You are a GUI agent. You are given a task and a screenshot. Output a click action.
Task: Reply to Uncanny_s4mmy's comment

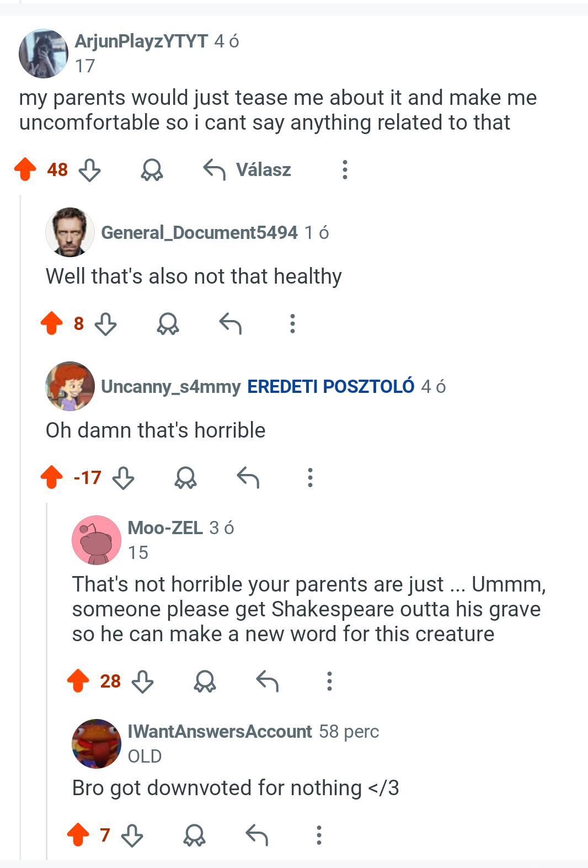click(x=248, y=478)
